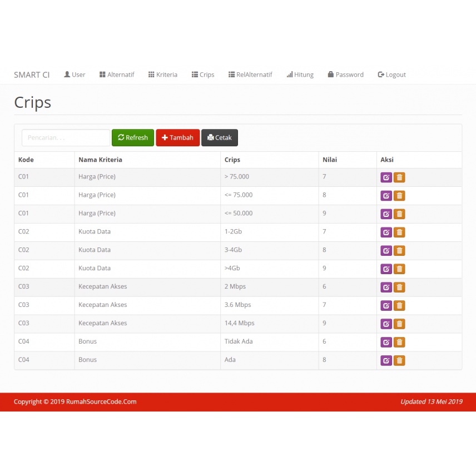Edit the <= 50.000 row
Viewport: 476px width, 476px height.
tap(386, 214)
